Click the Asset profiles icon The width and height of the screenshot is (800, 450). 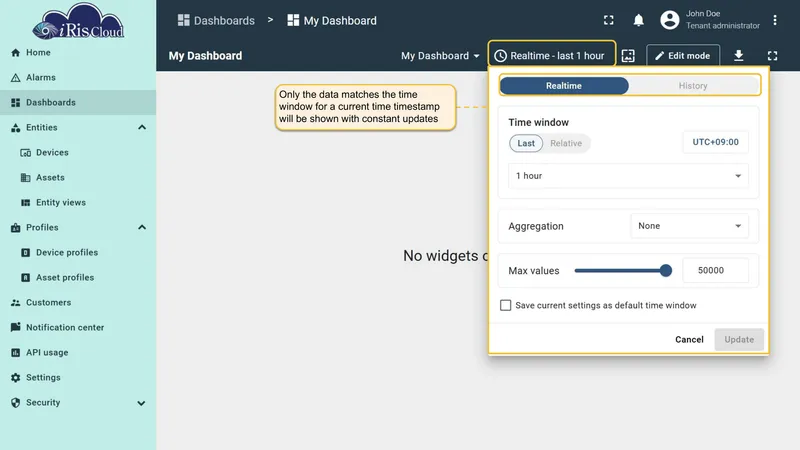26,278
